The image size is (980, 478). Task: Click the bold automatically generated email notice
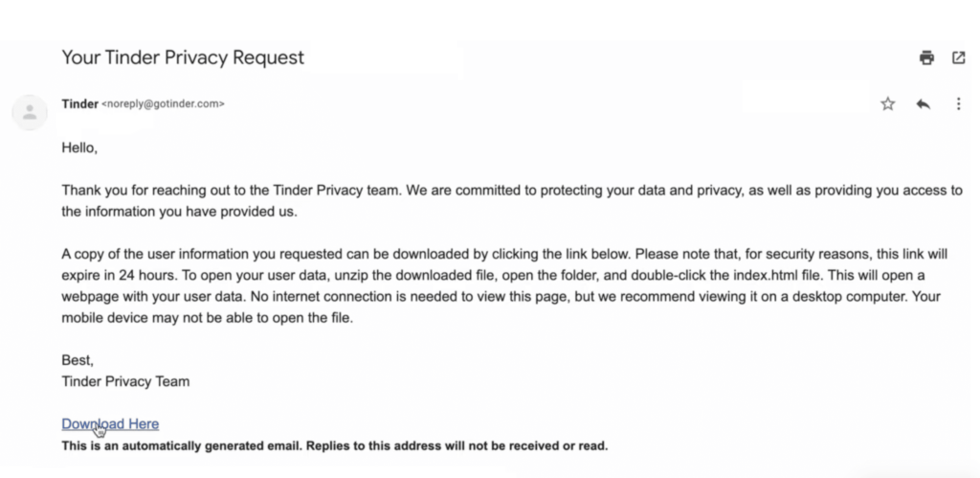tap(335, 445)
